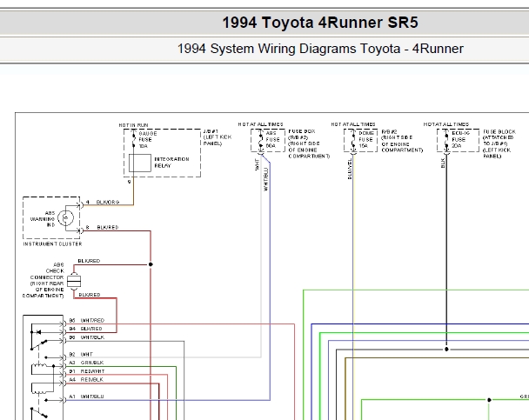
Task: Click the vertical WHT/BLU wire label
Action: click(x=266, y=179)
